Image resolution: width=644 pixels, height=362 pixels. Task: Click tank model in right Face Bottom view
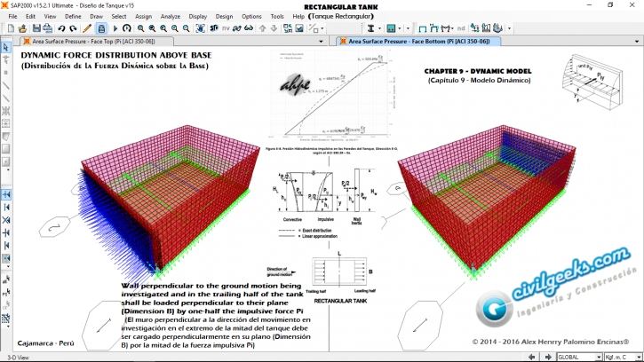tap(485, 201)
